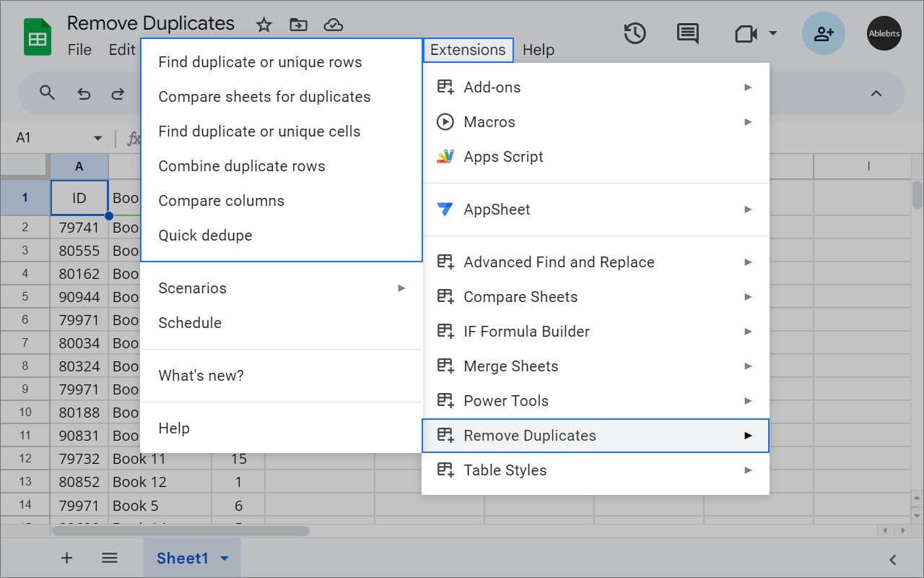Open the Sheet1 tab dropdown arrow
Image resolution: width=924 pixels, height=578 pixels.
pos(225,558)
